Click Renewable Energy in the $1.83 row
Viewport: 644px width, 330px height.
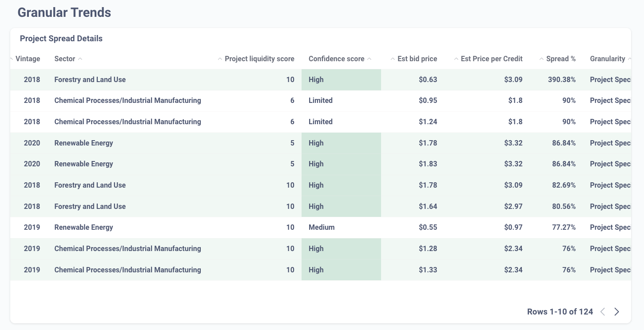pyautogui.click(x=83, y=164)
